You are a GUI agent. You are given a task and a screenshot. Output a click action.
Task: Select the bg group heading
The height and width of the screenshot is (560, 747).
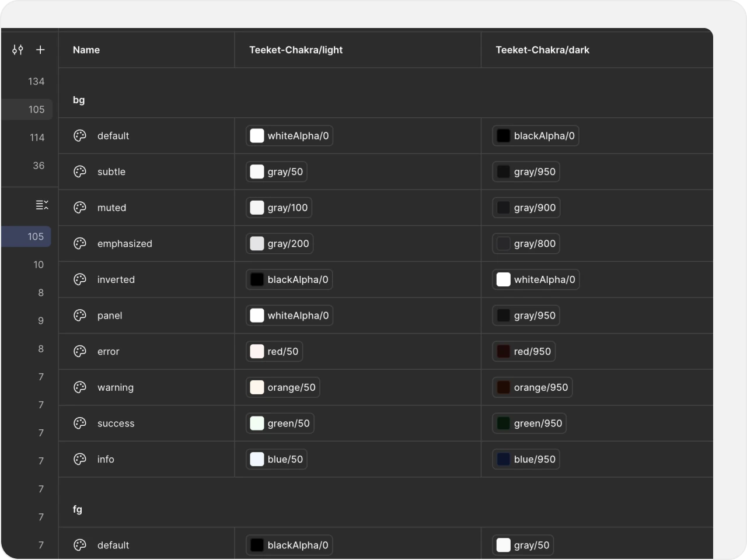79,100
